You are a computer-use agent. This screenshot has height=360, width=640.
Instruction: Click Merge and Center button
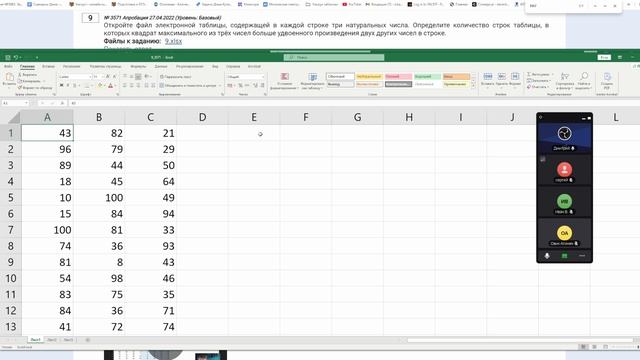tap(188, 85)
